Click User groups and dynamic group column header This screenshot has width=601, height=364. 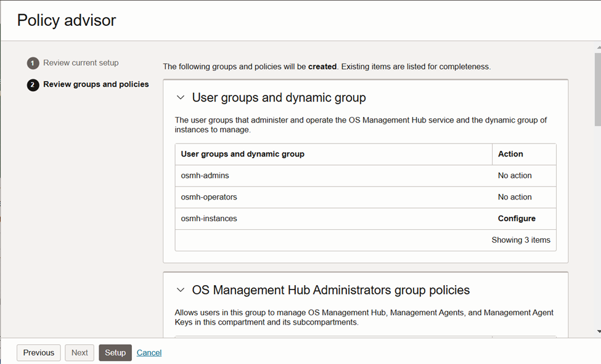pos(334,155)
